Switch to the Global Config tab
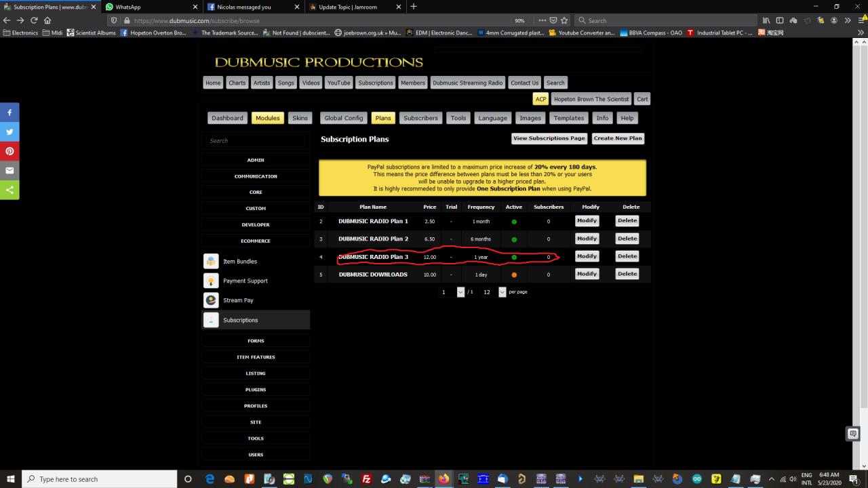The height and width of the screenshot is (488, 868). pos(344,118)
